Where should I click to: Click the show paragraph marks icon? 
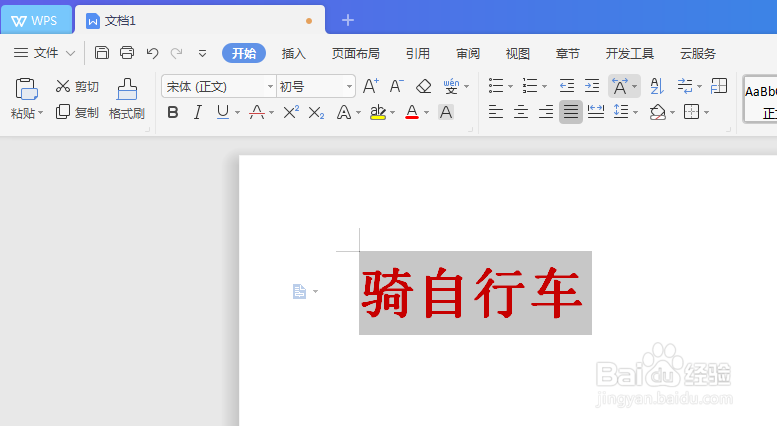tap(685, 86)
